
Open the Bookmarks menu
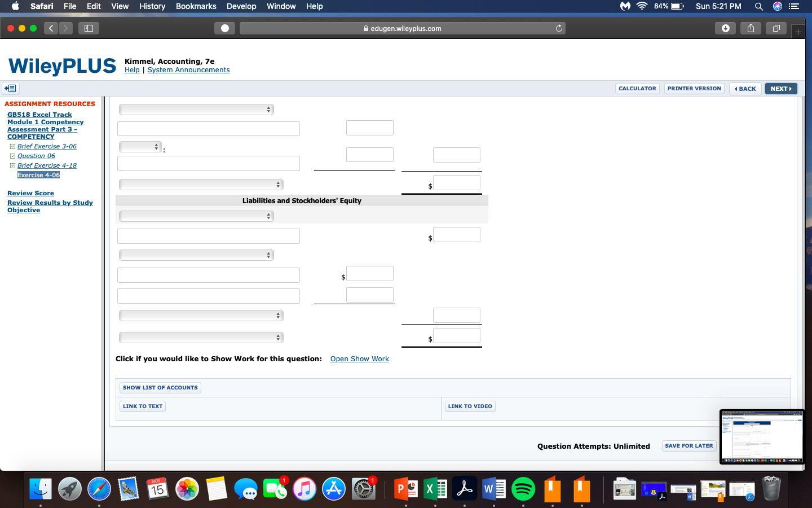click(x=196, y=6)
